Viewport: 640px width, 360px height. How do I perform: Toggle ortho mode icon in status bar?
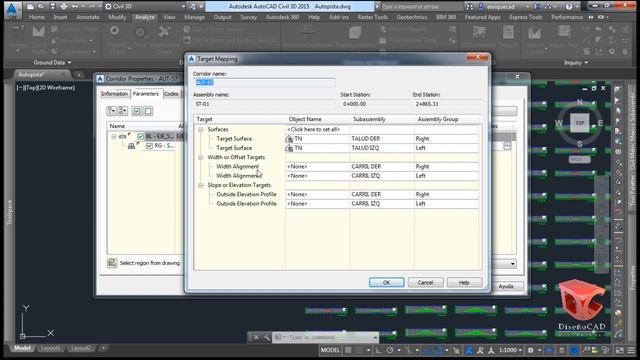point(378,350)
